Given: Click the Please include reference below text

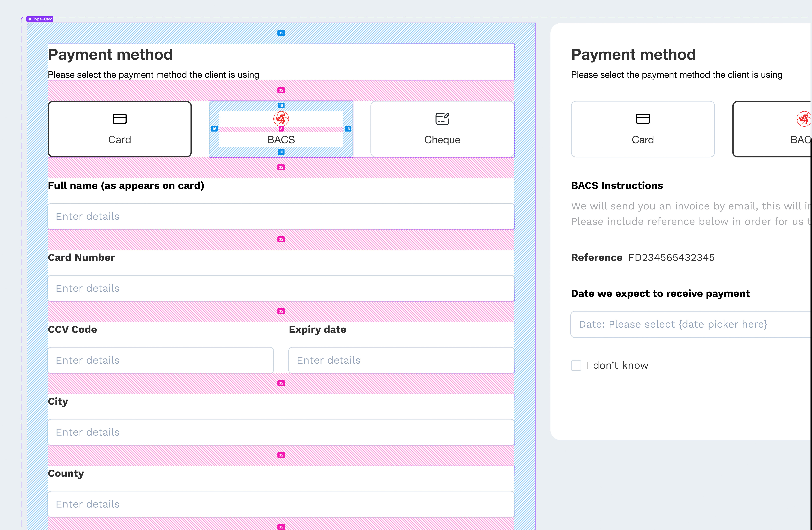Looking at the screenshot, I should [x=691, y=222].
